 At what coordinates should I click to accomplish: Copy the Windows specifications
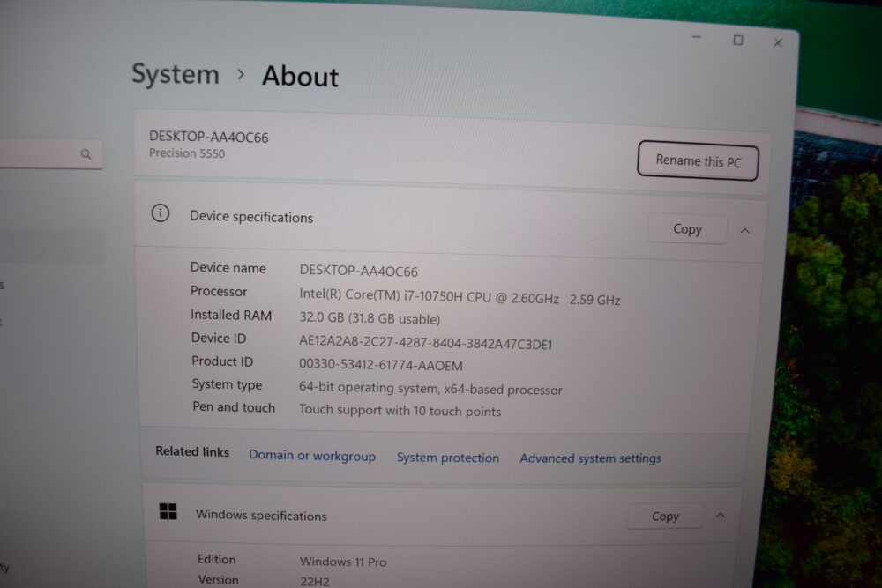[x=665, y=516]
